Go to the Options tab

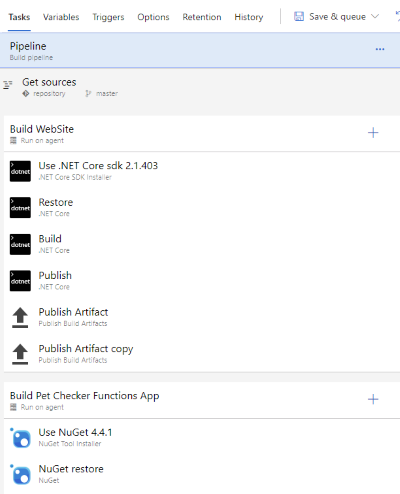tap(153, 17)
